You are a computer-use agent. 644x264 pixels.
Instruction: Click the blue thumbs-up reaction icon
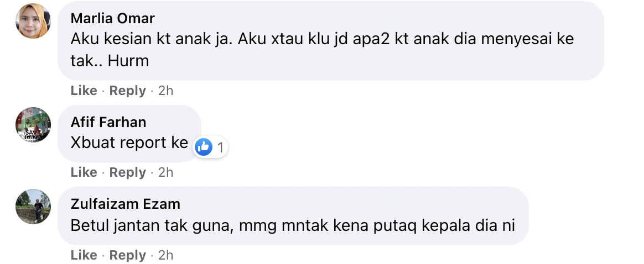click(x=204, y=147)
